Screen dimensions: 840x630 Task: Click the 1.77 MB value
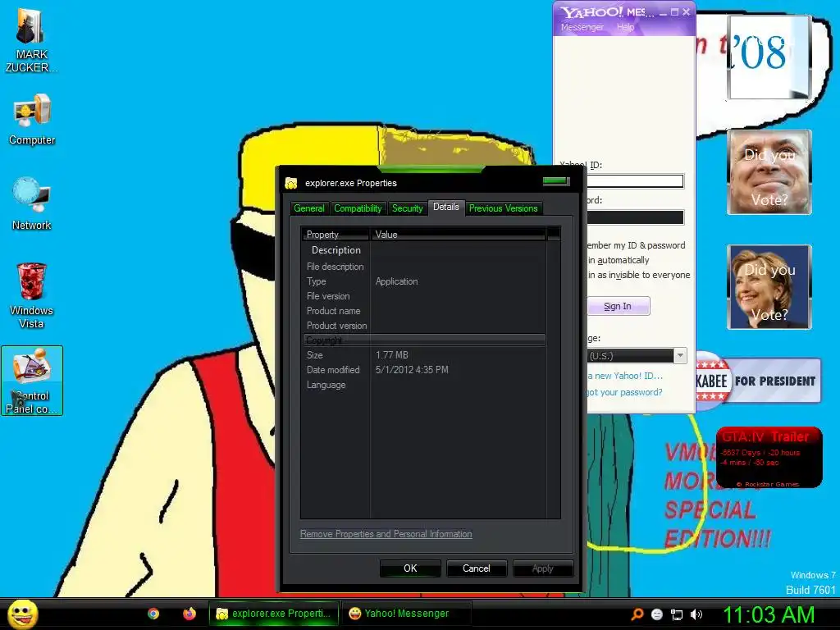coord(391,355)
